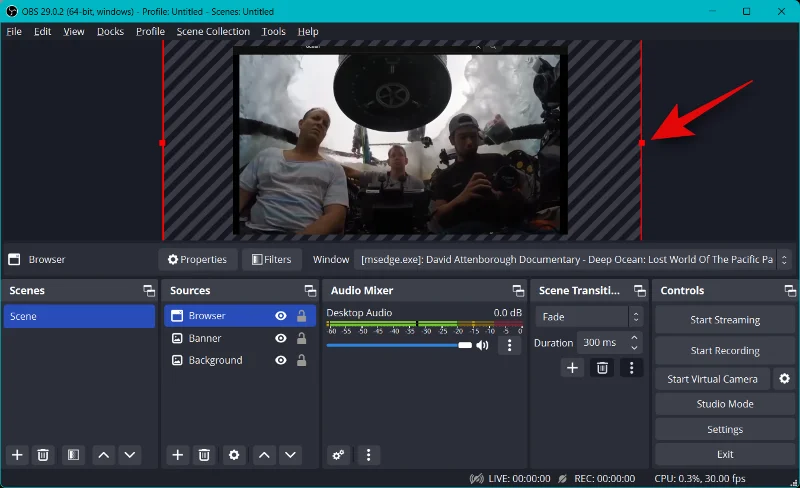This screenshot has height=488, width=800.
Task: Click the Exit button
Action: (725, 454)
